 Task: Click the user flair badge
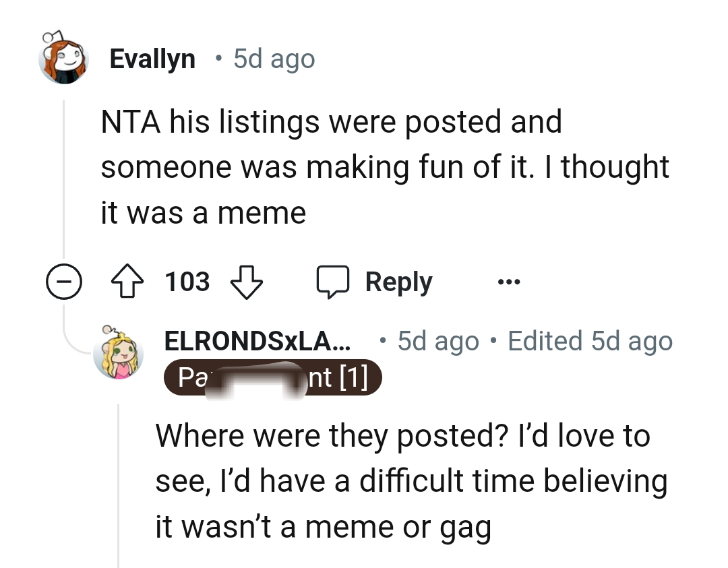[273, 377]
